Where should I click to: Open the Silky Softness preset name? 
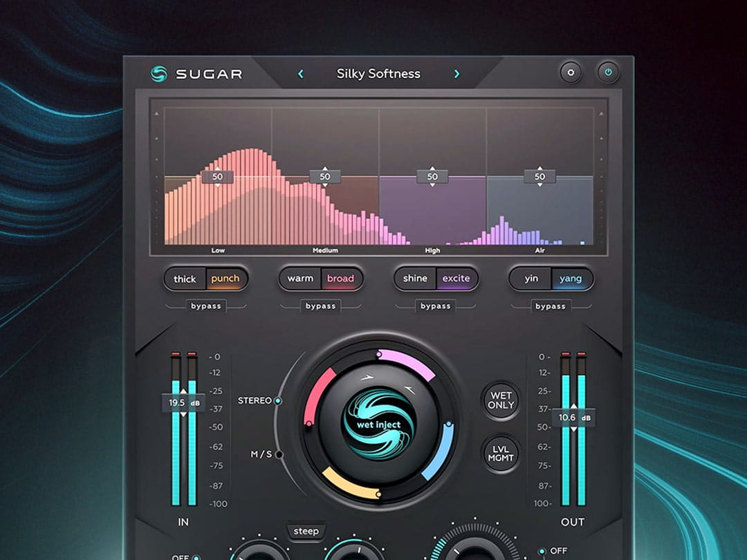point(379,73)
